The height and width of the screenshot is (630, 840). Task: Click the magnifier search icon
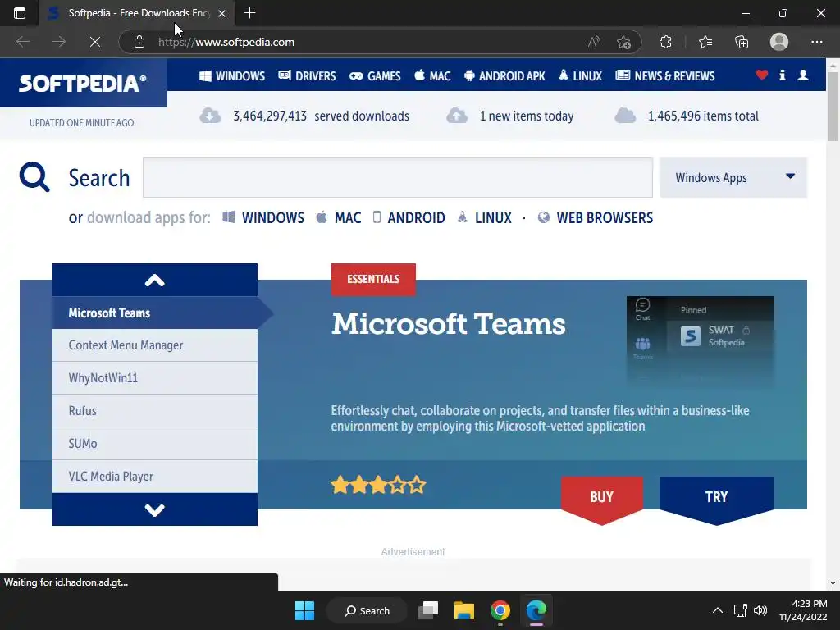point(34,177)
